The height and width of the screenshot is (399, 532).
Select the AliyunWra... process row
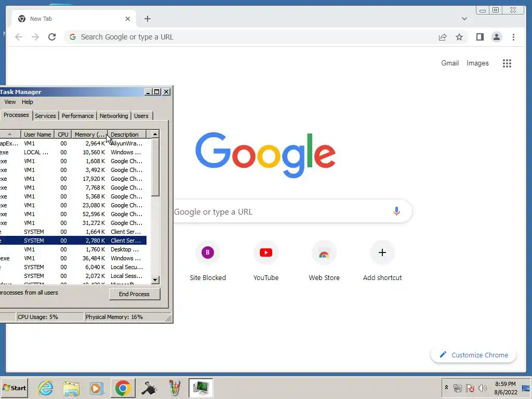pos(73,143)
